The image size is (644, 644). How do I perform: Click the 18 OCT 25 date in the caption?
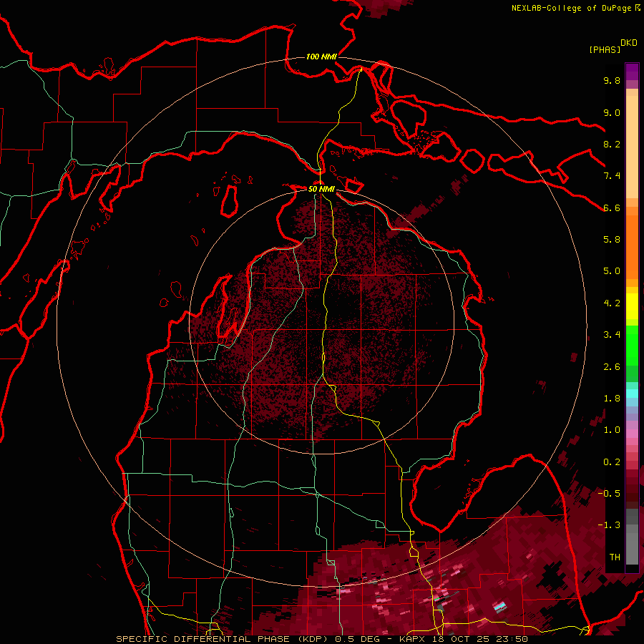[x=459, y=639]
